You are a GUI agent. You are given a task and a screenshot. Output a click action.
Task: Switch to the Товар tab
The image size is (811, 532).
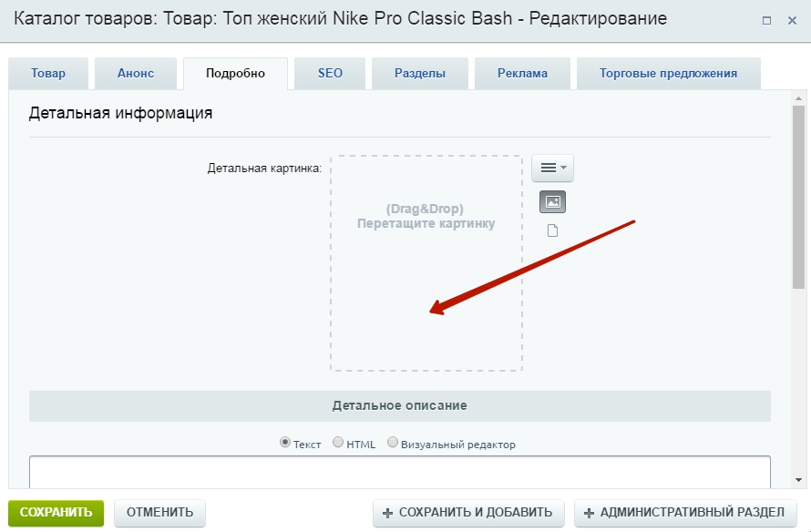[48, 74]
